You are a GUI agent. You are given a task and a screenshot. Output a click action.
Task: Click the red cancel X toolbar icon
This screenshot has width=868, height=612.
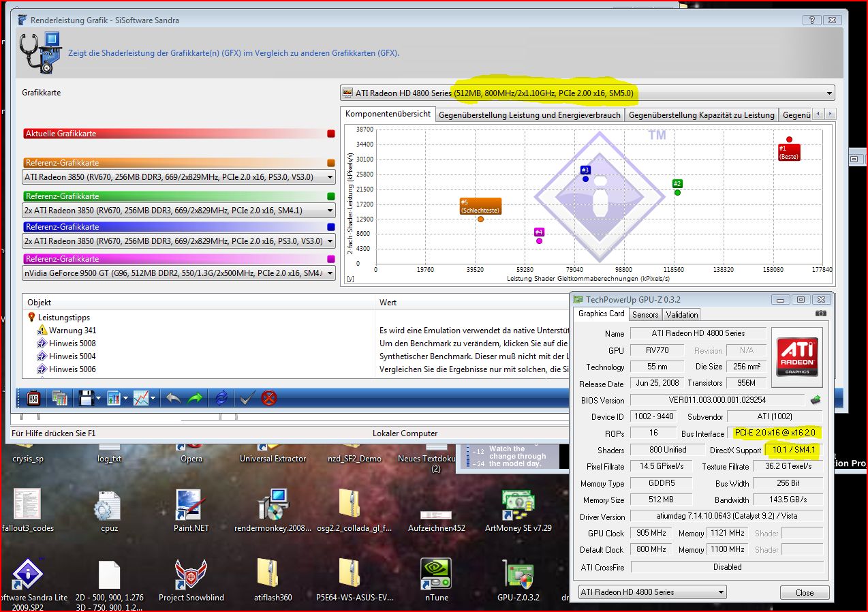pyautogui.click(x=269, y=398)
